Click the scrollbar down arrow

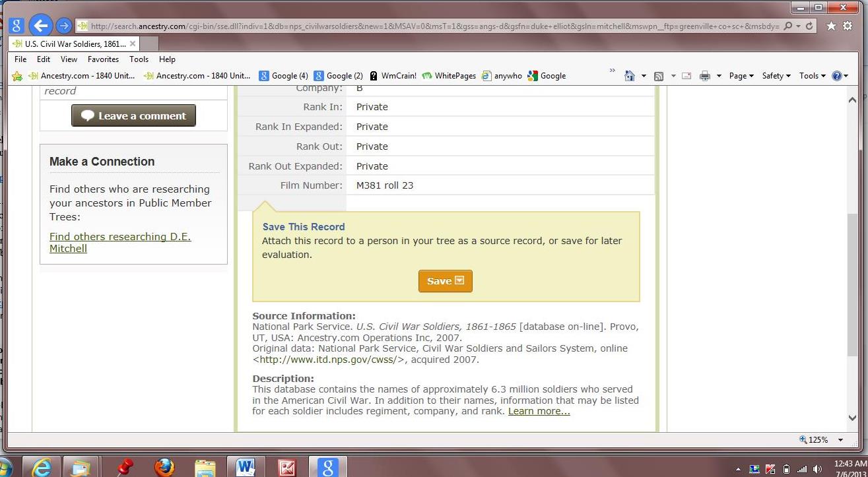click(853, 418)
